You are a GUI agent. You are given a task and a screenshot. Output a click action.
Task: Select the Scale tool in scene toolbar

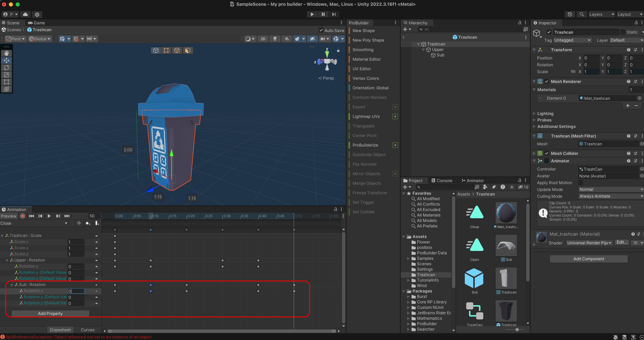coord(6,75)
